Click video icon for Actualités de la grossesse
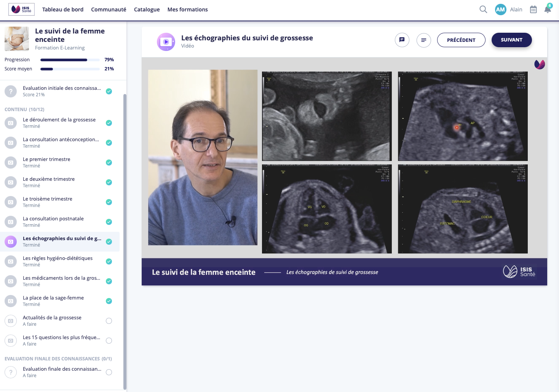The height and width of the screenshot is (392, 559). (x=11, y=321)
